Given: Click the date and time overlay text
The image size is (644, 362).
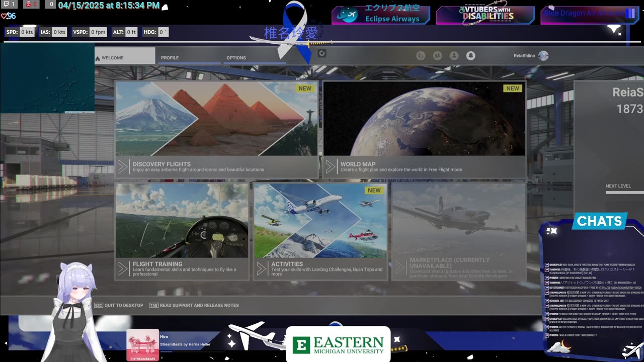Looking at the screenshot, I should [109, 6].
